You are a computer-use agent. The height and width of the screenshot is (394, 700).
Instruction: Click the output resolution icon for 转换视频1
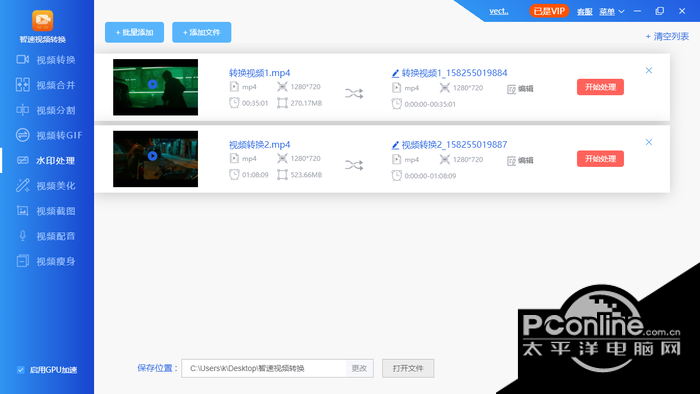click(445, 88)
